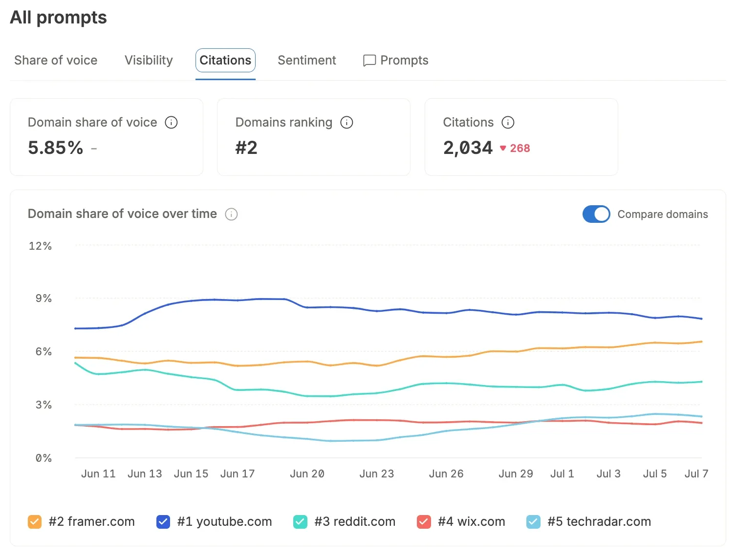Toggle off Compare domains switch
This screenshot has width=736, height=560.
(x=596, y=214)
